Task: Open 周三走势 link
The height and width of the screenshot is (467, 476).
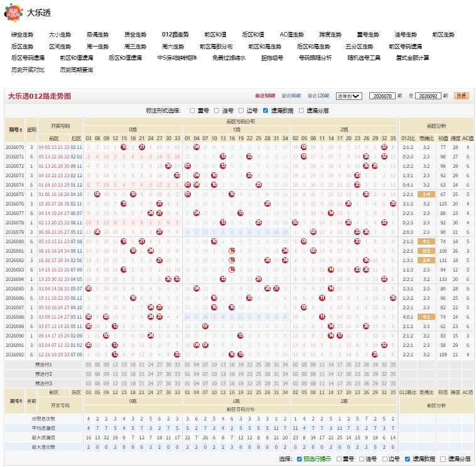Action: click(x=135, y=47)
